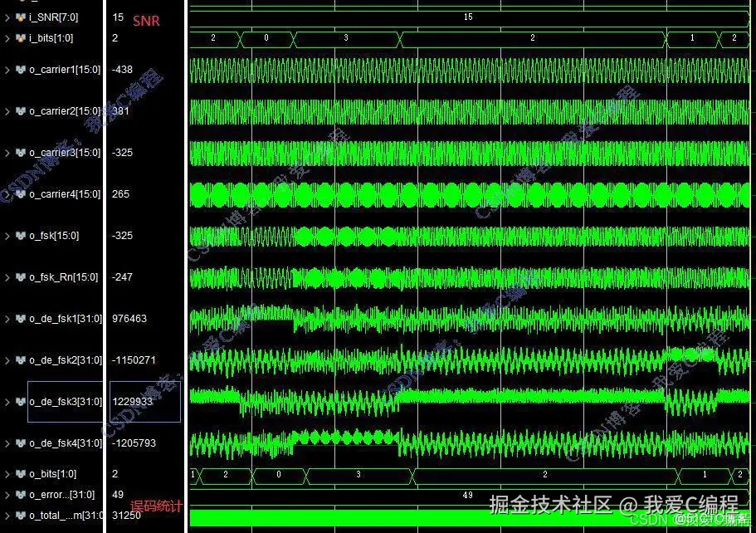Click the value 265 of o_carrier4

point(120,194)
